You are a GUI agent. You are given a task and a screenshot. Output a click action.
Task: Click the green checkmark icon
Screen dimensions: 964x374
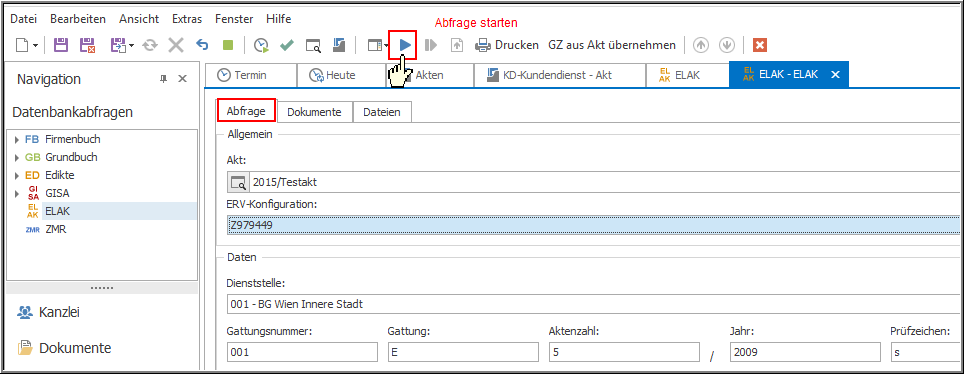click(x=286, y=45)
